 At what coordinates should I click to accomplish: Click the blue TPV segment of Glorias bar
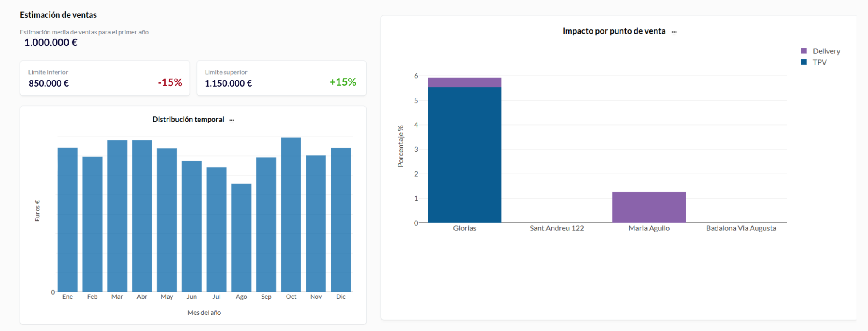point(465,155)
